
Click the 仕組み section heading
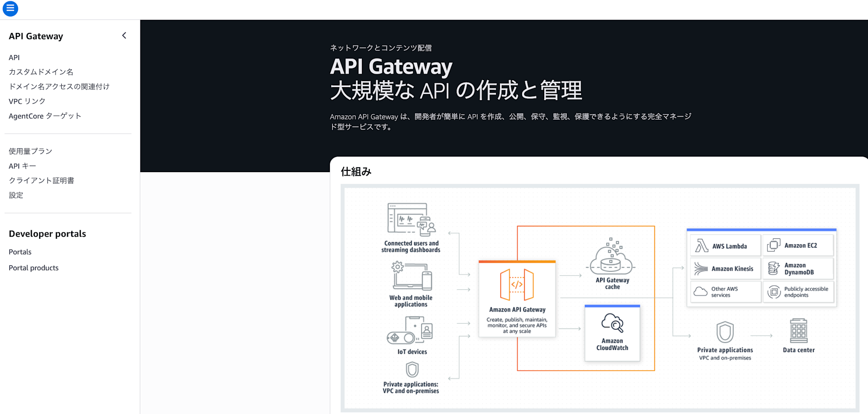coord(356,172)
